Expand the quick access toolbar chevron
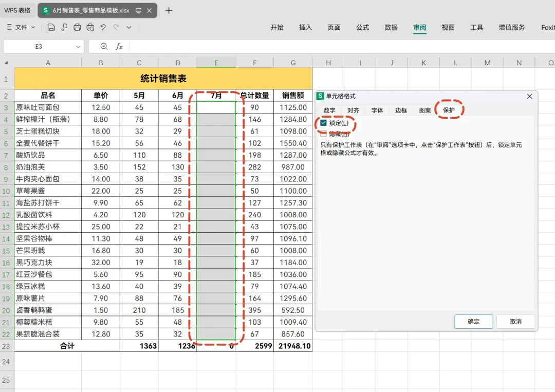Screen dimensions: 555x392 [129, 27]
